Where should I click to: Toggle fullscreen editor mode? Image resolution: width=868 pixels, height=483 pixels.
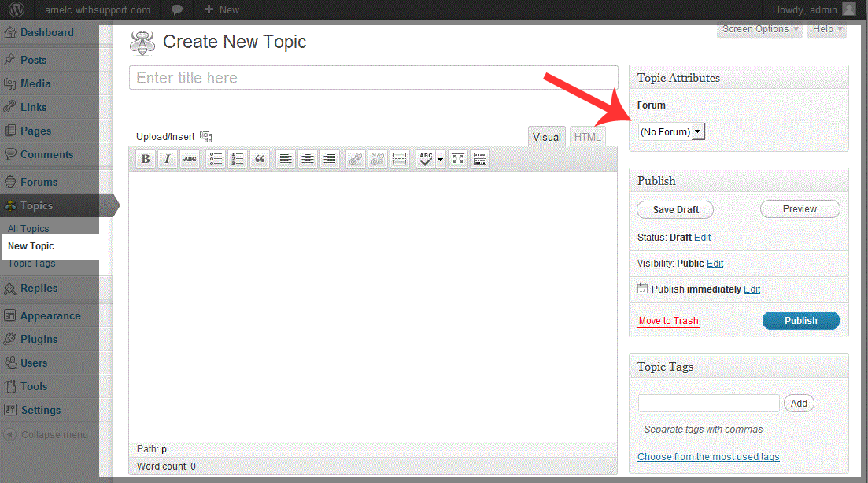pos(457,159)
